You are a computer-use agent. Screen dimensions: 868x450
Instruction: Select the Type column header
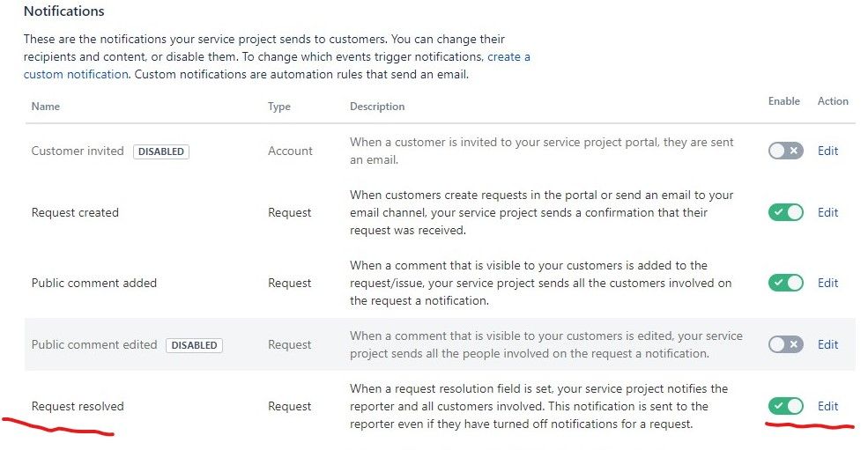tap(279, 107)
